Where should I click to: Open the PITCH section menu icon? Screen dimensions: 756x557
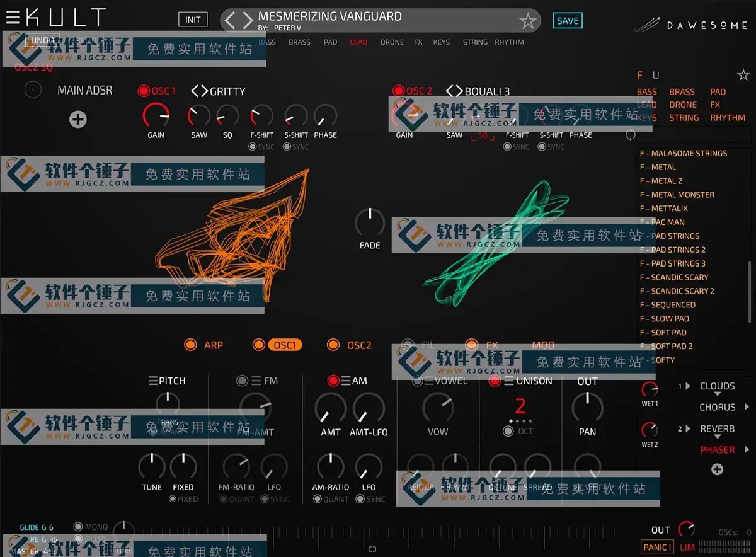coord(152,381)
